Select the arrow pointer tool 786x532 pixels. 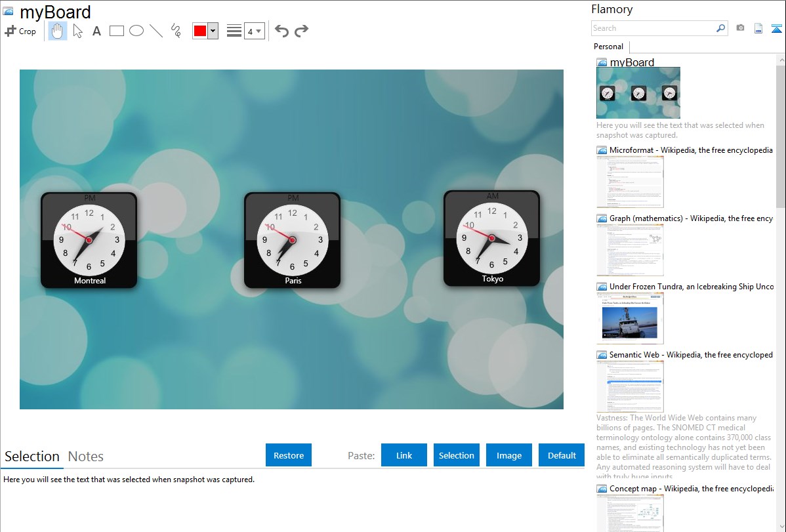pos(78,31)
